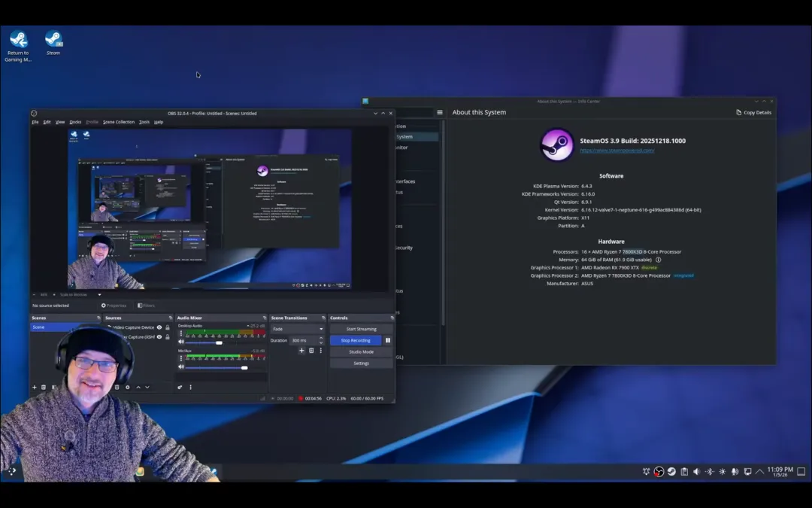Move source up with up arrow
The width and height of the screenshot is (812, 508).
138,388
